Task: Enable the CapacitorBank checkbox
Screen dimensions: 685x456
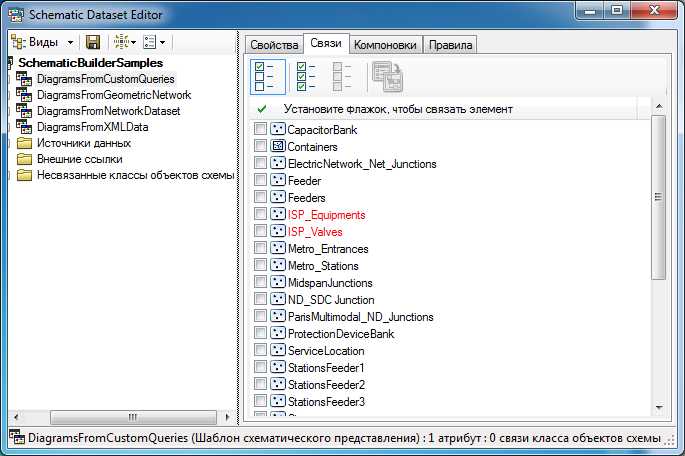Action: [x=261, y=130]
